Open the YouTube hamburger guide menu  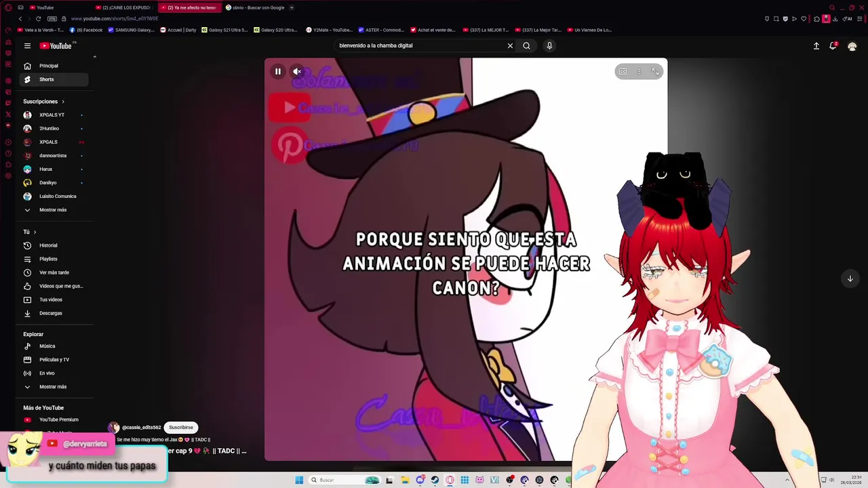27,45
